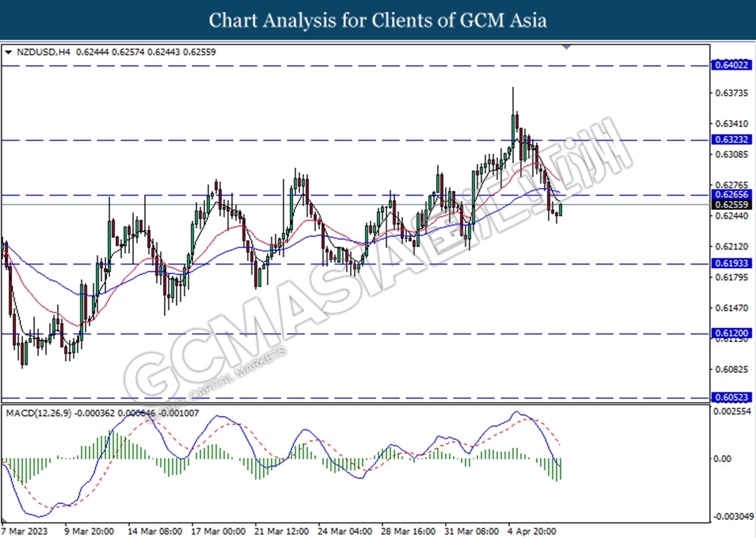Click the 28 Mar 16:00 time label
Screen dimensions: 756x540
[x=408, y=531]
